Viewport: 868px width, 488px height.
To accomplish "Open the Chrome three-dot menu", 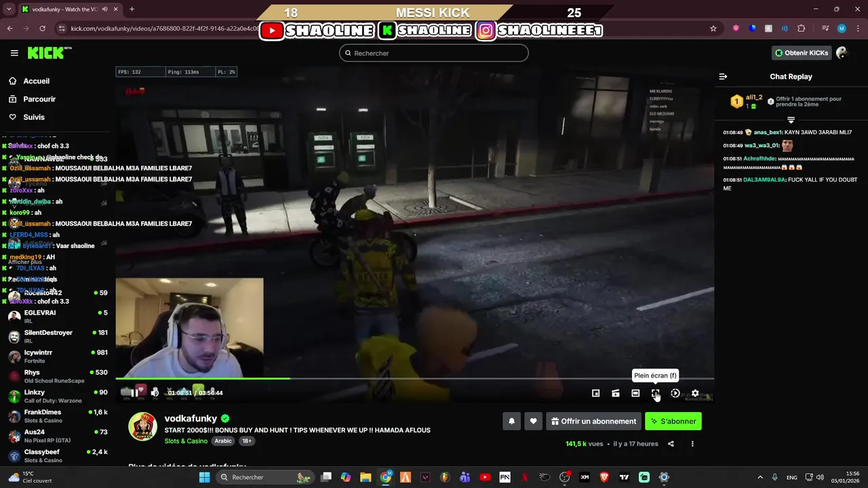I will (x=858, y=28).
